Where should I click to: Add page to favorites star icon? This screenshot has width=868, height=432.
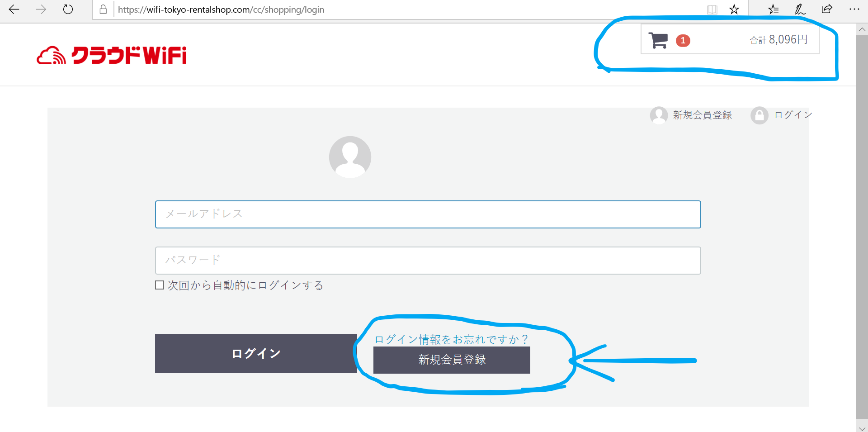tap(734, 9)
